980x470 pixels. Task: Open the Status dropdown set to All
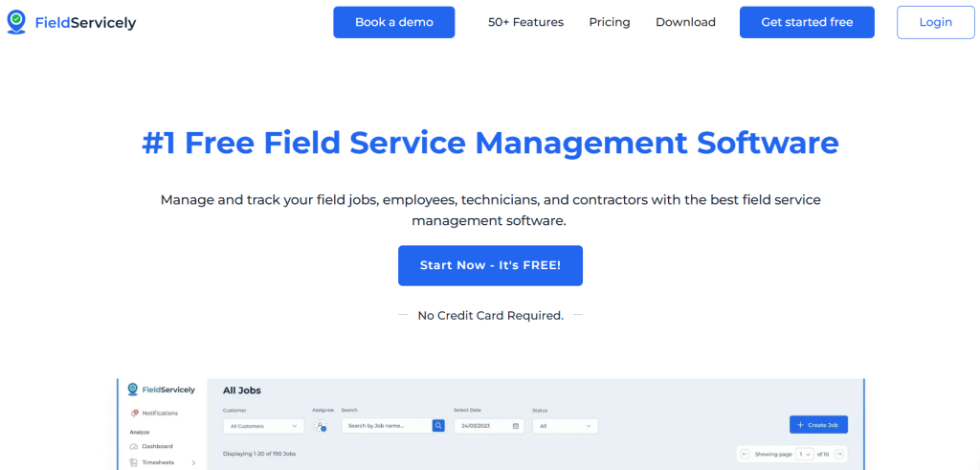click(565, 426)
